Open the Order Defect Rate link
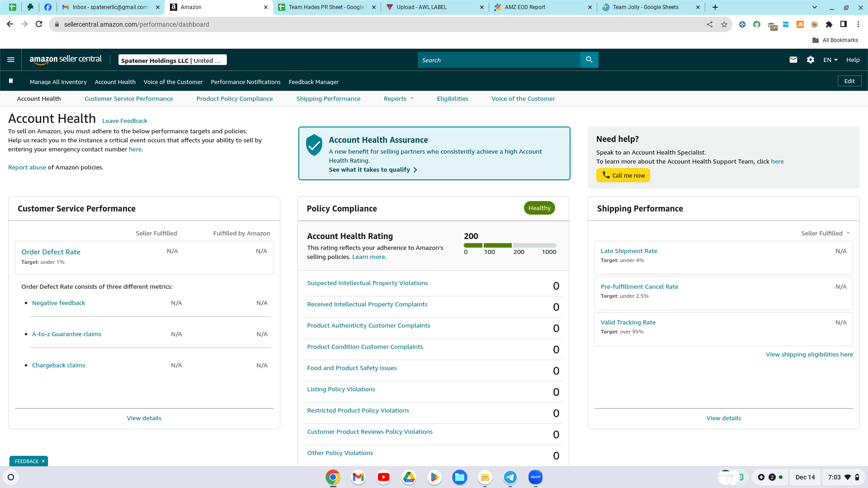Screen dimensions: 868x488 click(51, 252)
